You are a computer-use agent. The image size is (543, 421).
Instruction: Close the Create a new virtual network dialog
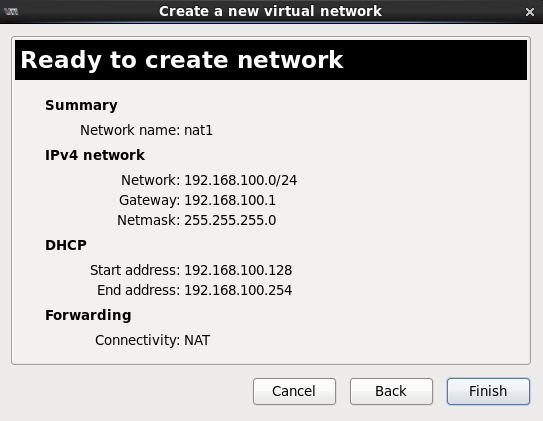(x=529, y=12)
